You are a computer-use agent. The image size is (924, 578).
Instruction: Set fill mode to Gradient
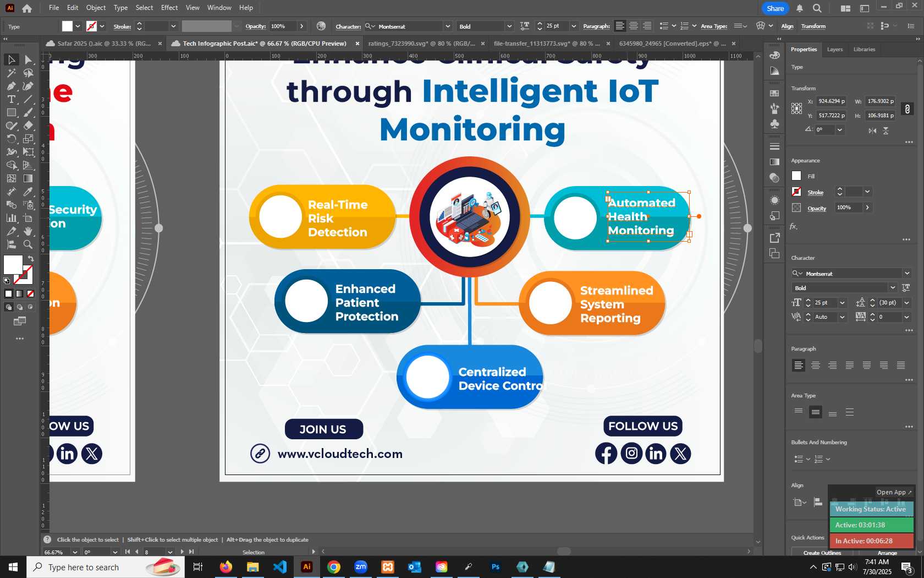(19, 294)
